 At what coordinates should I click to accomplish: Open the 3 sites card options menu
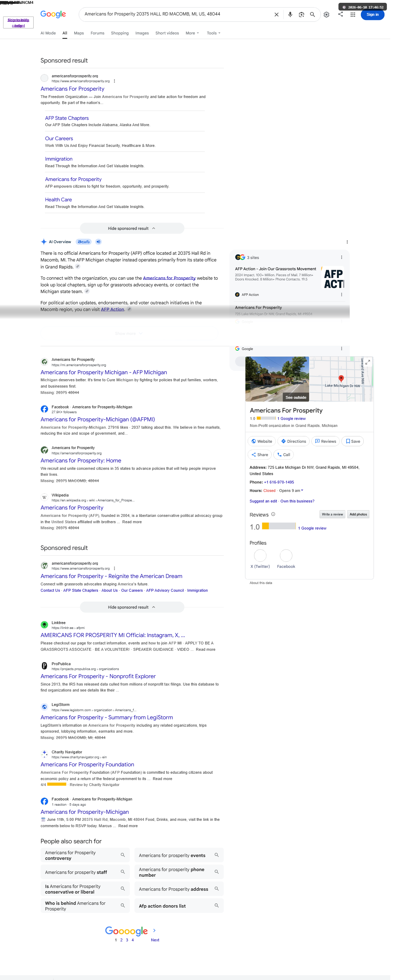[x=341, y=257]
